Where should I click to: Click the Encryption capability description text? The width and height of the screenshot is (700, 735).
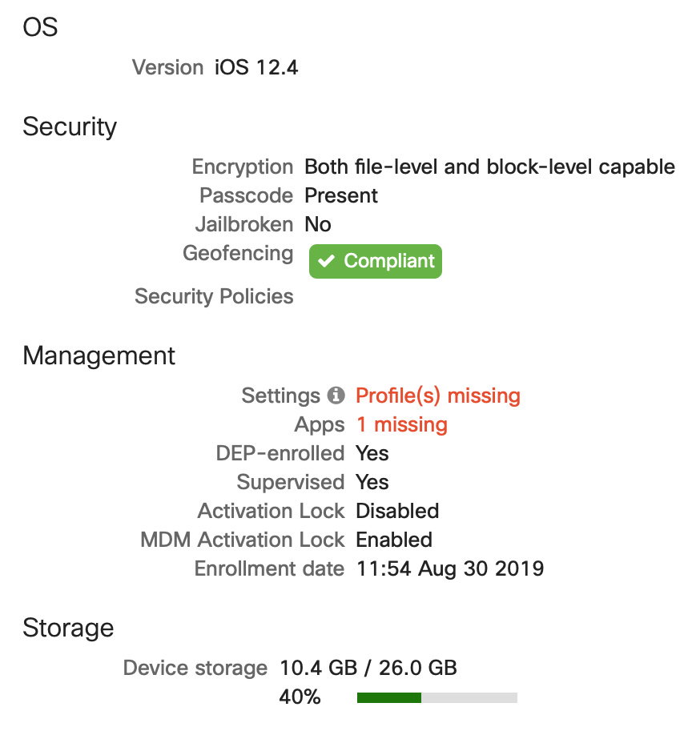(x=490, y=167)
